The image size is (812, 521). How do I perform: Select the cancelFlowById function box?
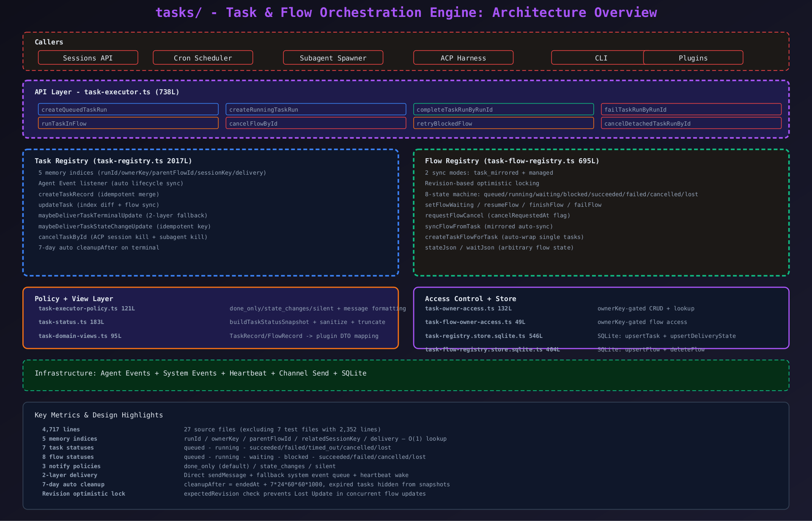315,123
